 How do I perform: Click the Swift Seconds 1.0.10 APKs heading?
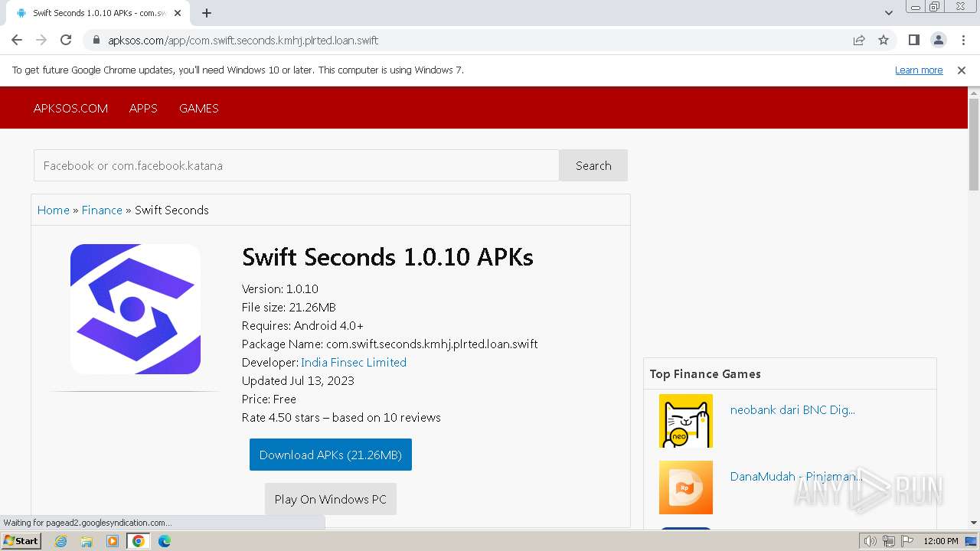point(387,257)
